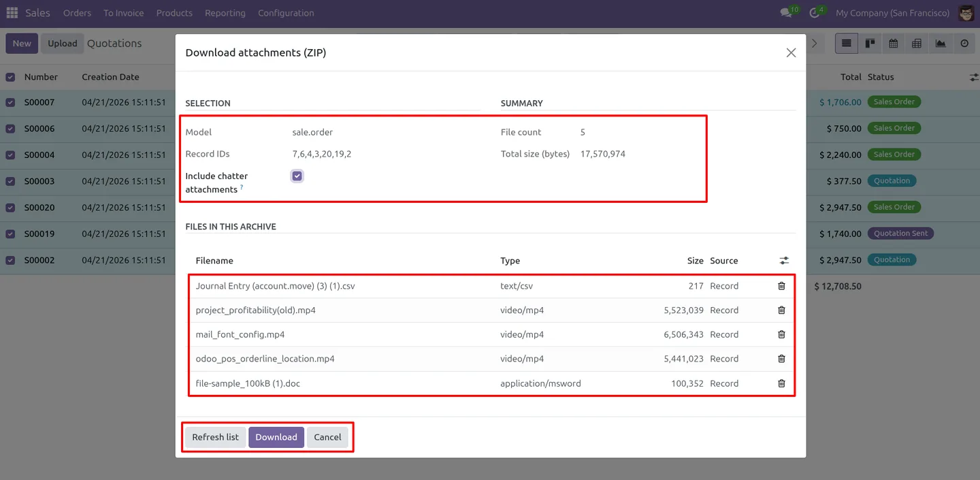This screenshot has height=480, width=980.
Task: Open the apps grid home menu
Action: (12, 13)
